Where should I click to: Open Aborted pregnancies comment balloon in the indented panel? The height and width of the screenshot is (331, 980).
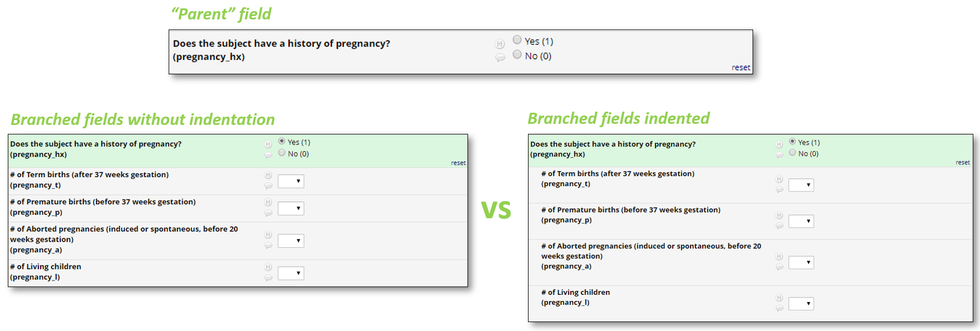[779, 267]
